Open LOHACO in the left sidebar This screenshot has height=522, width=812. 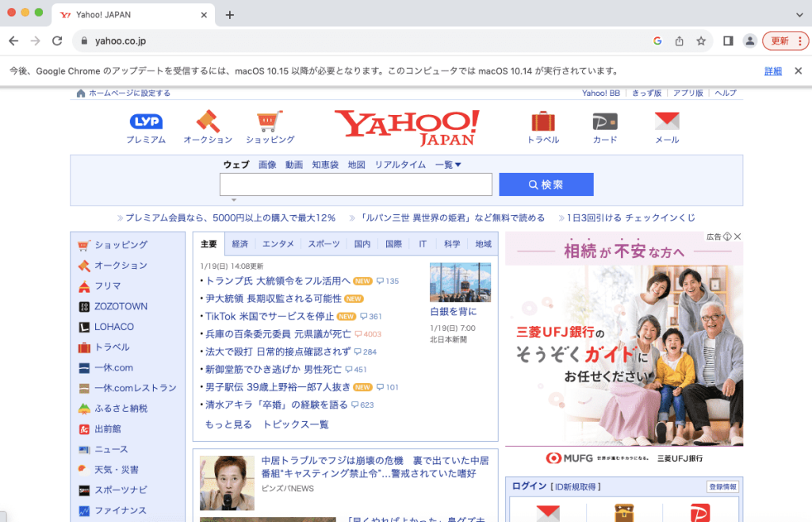[x=114, y=327]
